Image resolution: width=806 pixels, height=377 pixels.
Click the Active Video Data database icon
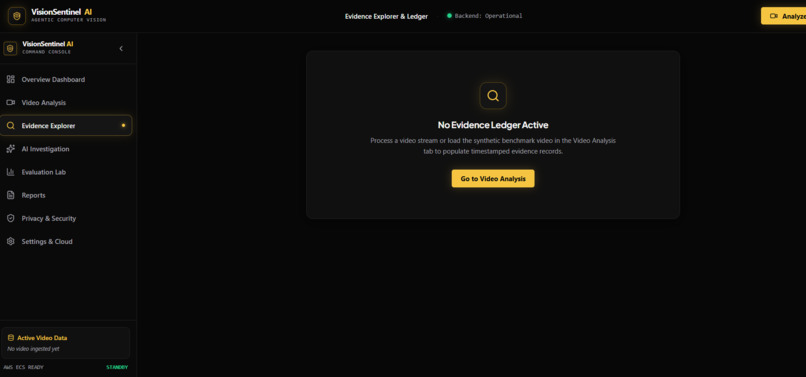[x=11, y=338]
